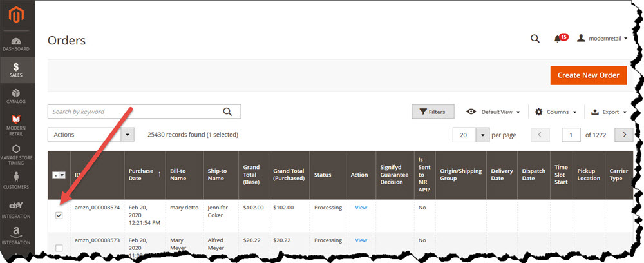Sort by the Grand Total (Base) column
644x263 pixels.
click(x=253, y=175)
